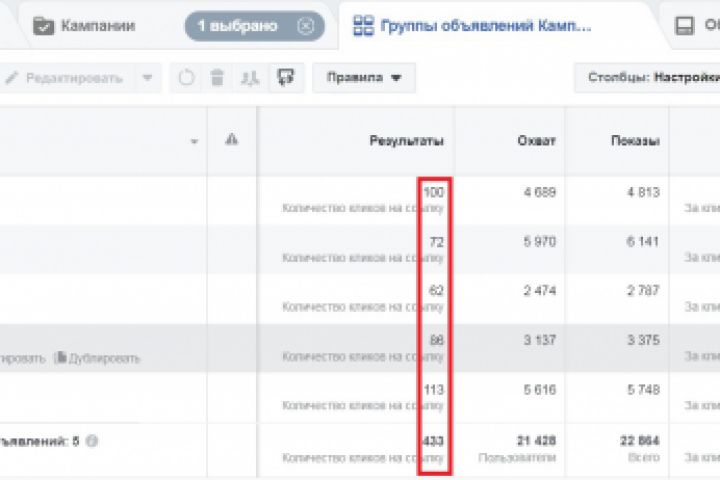Screen dimensions: 720x480
Task: Click the duplicate icon beside Дублировать
Action: coord(60,357)
